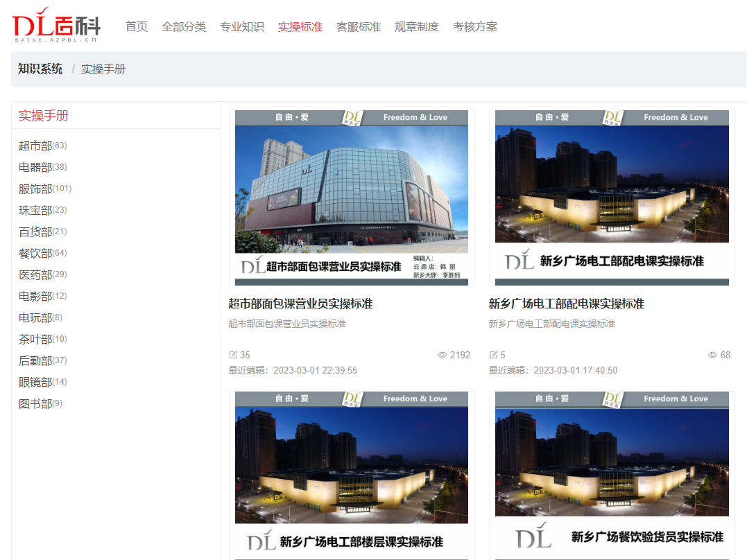Image resolution: width=747 pixels, height=560 pixels.
Task: Select the 医药部 category
Action: (35, 274)
